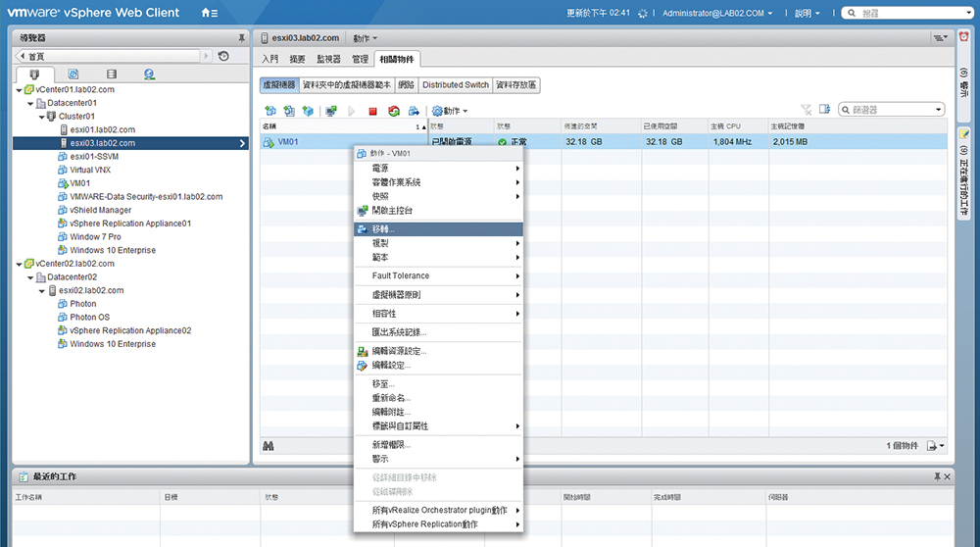Open 所有vSphere Replication動作 submenu
The image size is (980, 547).
438,524
